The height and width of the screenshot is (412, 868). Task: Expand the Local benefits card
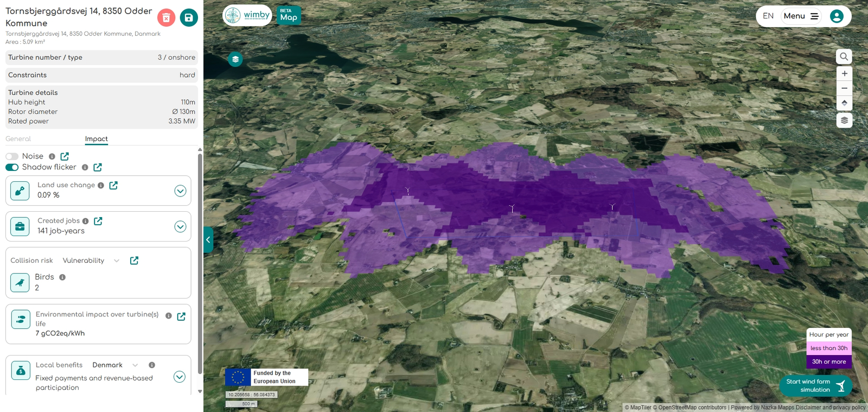click(180, 377)
